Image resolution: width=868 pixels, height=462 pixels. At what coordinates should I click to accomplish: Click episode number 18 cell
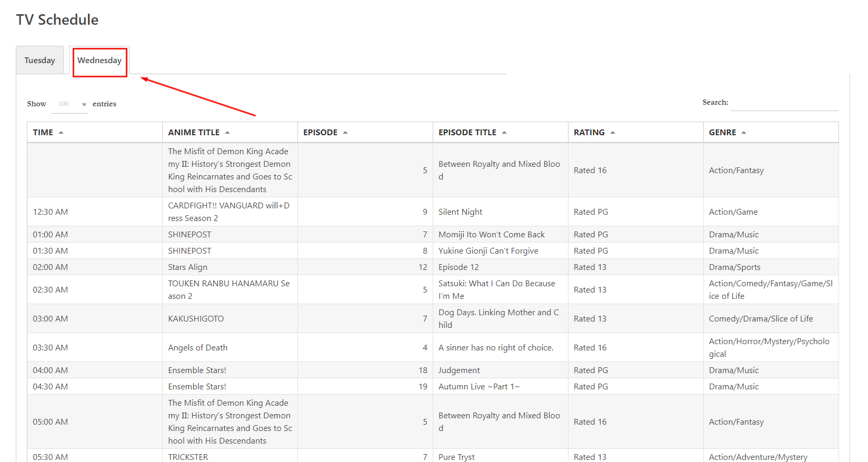pyautogui.click(x=365, y=370)
